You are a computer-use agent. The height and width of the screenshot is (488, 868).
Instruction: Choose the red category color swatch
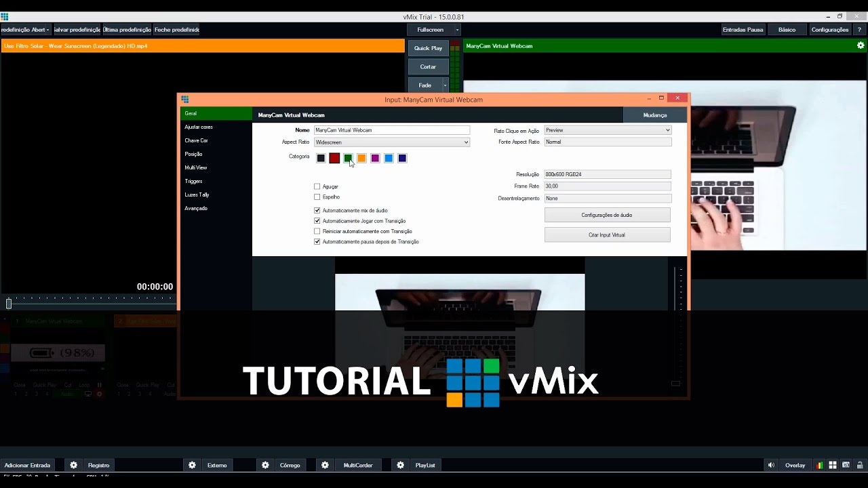[x=334, y=158]
